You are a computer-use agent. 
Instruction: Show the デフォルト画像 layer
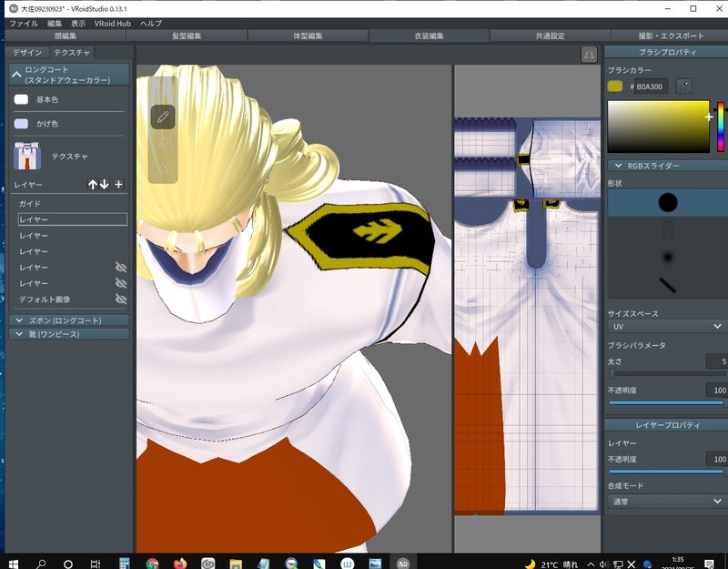click(121, 300)
